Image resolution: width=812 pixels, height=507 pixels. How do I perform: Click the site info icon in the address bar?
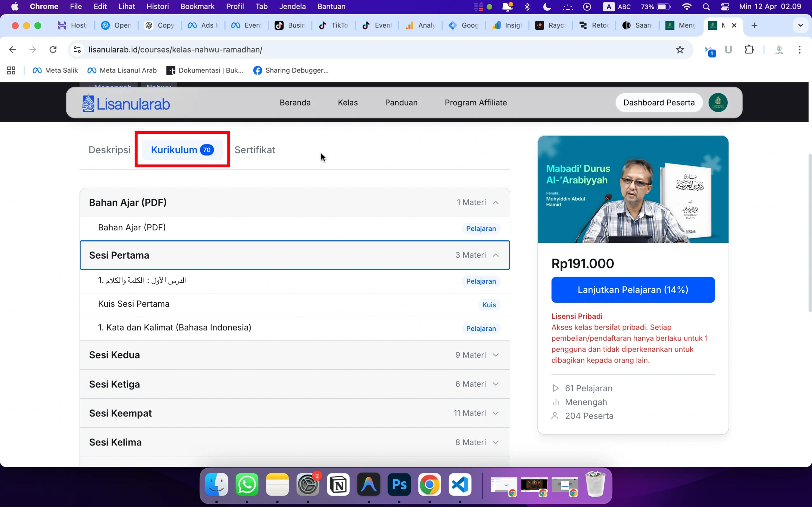click(x=77, y=50)
